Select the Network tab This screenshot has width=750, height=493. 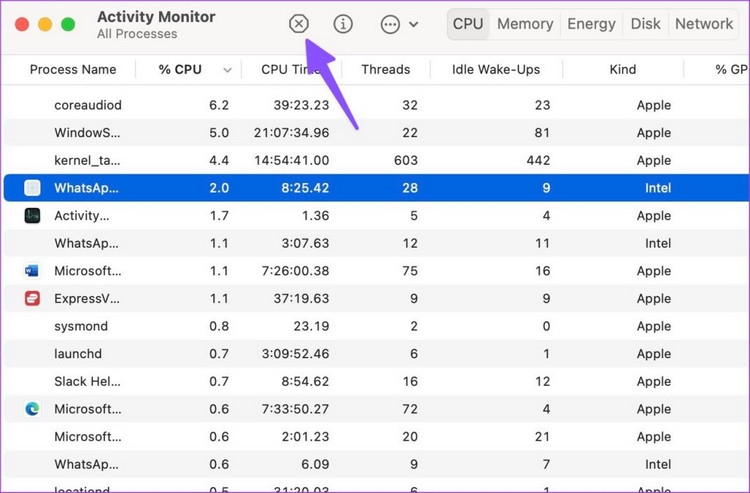(704, 24)
